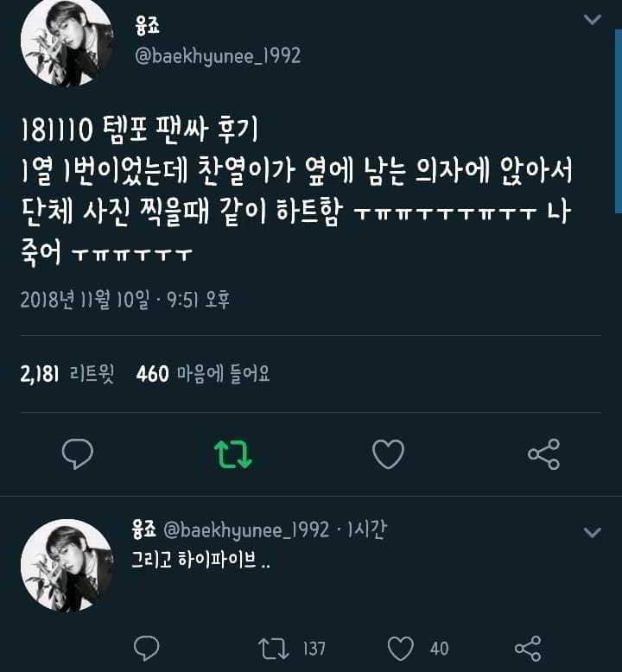Reply to the main tweet via comment icon

[x=78, y=453]
